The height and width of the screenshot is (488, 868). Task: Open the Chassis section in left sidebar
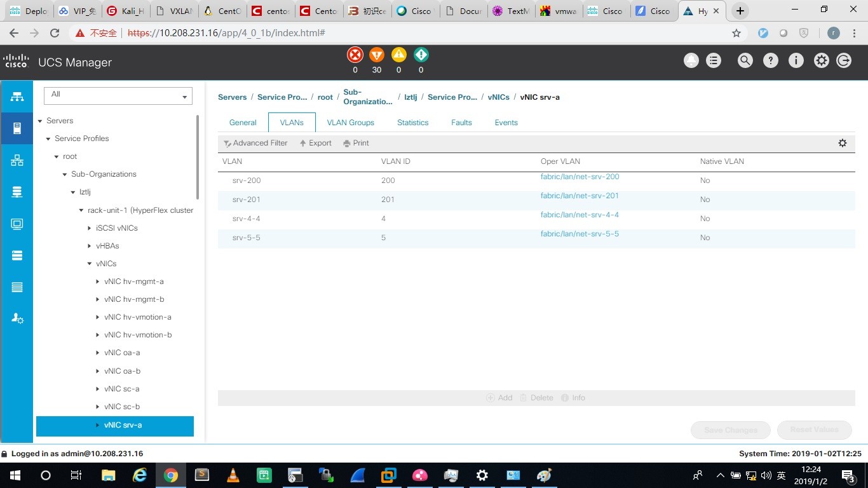(x=17, y=287)
